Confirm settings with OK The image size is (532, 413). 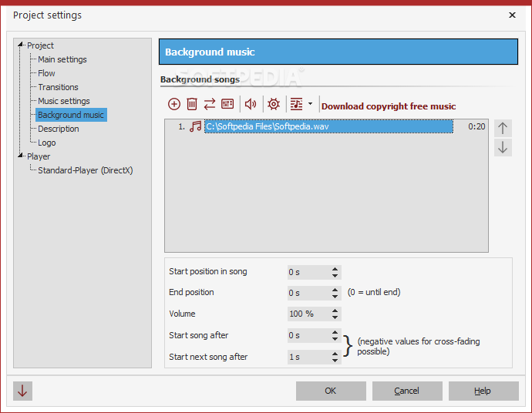pos(331,391)
